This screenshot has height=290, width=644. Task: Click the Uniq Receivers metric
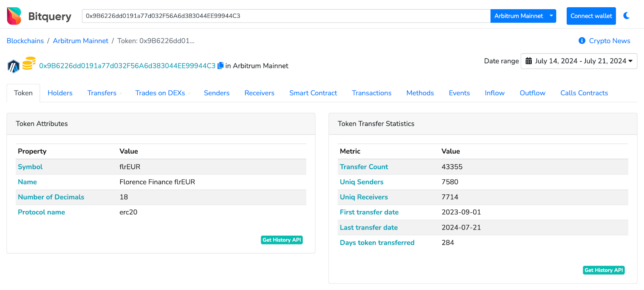pyautogui.click(x=364, y=197)
